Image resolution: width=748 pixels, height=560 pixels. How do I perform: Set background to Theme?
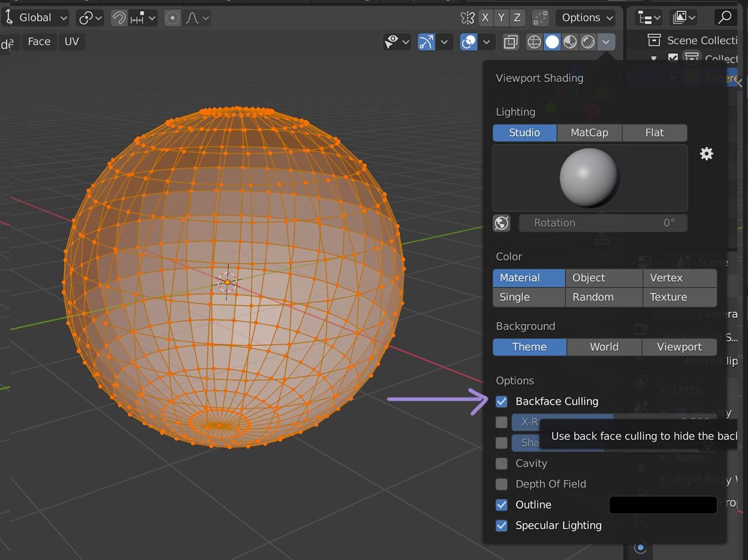click(x=529, y=347)
